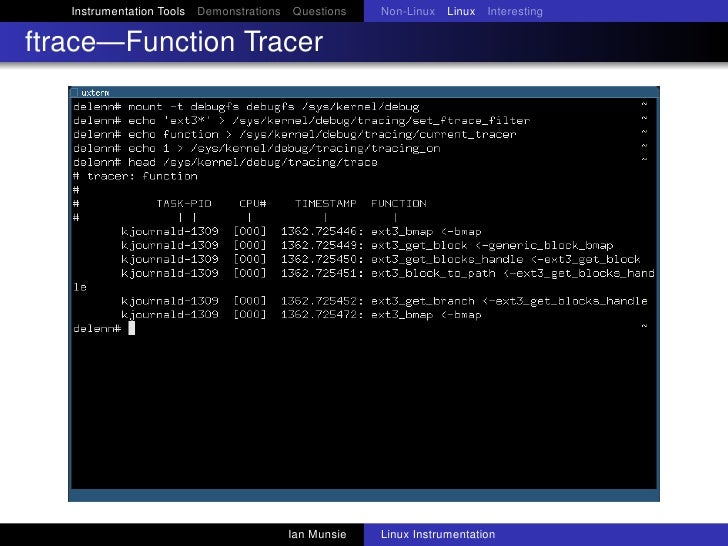Click the FUNCTION column header
The height and width of the screenshot is (546, 728).
pos(398,203)
